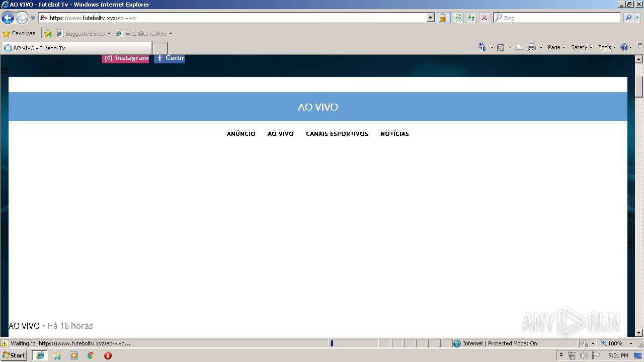Open Suggested Sites link
The image size is (644, 362).
point(83,34)
